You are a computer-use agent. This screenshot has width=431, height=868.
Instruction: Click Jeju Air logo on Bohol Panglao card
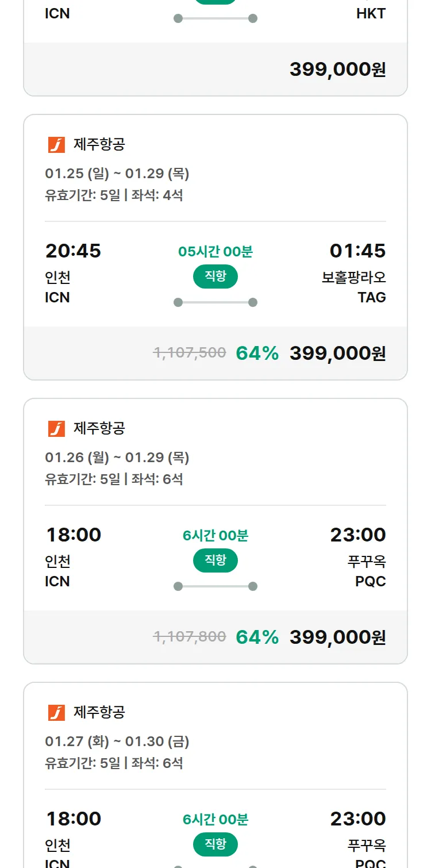(56, 145)
